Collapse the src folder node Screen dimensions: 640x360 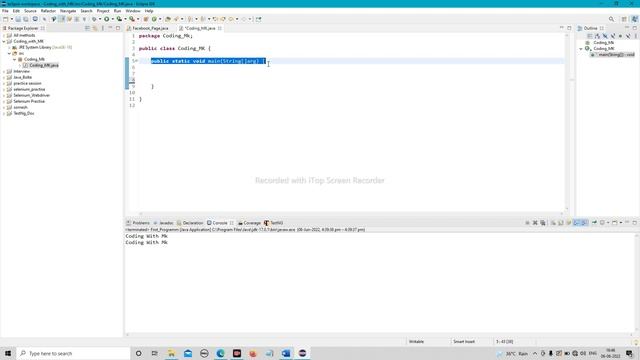9,53
